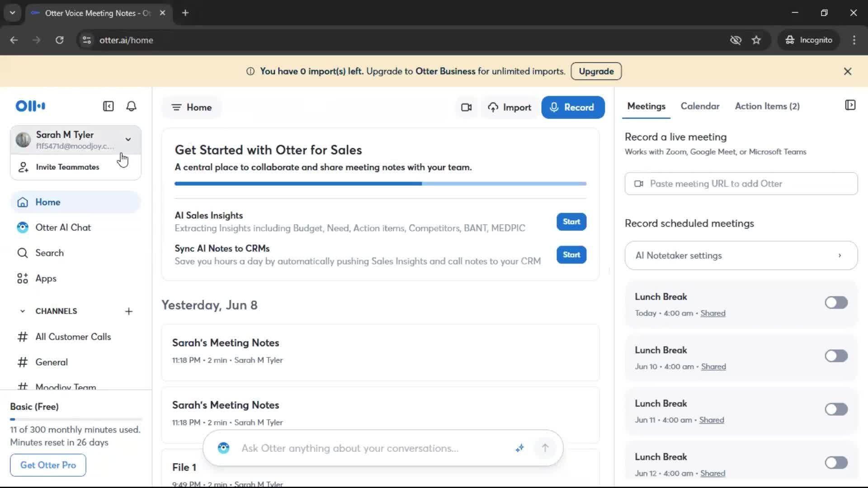868x488 pixels.
Task: Click Get Otter Pro button
Action: tap(48, 465)
